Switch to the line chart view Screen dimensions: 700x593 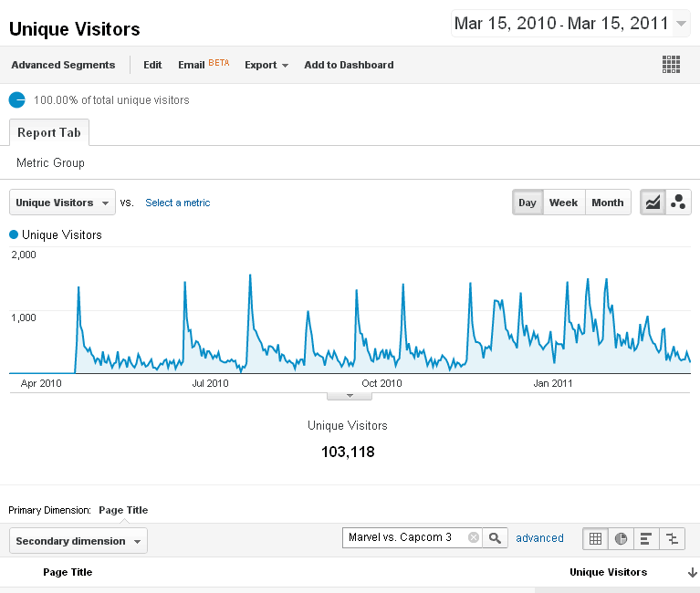coord(653,203)
